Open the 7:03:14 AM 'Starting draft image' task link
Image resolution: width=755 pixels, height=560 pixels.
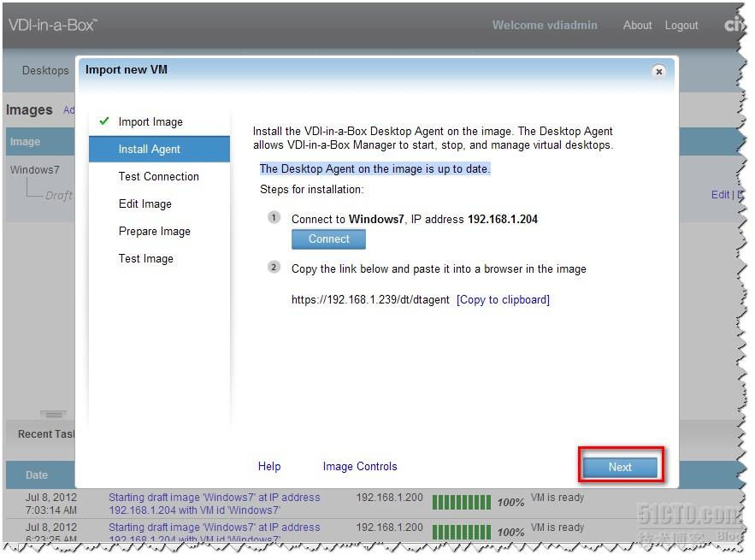214,504
